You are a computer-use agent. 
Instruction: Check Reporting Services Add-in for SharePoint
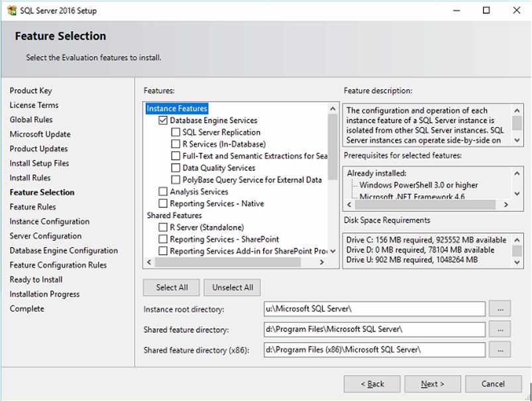coord(163,251)
